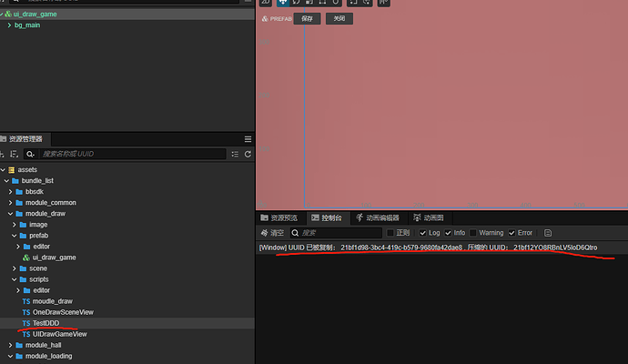Select the rotate tool in scene toolbar

(x=296, y=3)
